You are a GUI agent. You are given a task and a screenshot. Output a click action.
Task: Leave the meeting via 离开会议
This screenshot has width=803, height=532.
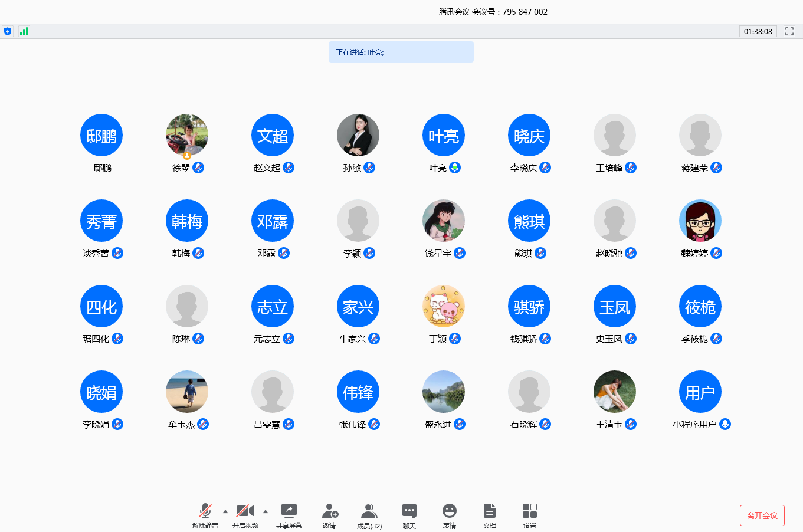tap(762, 515)
